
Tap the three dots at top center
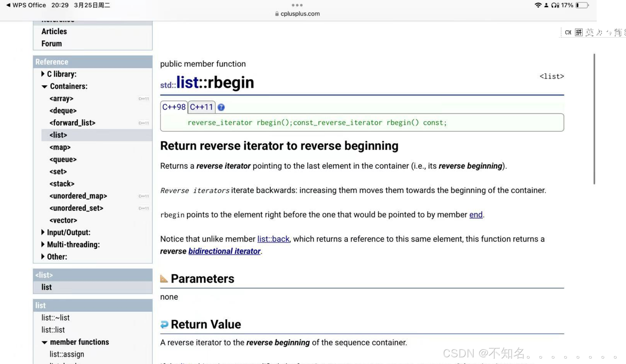tap(297, 5)
